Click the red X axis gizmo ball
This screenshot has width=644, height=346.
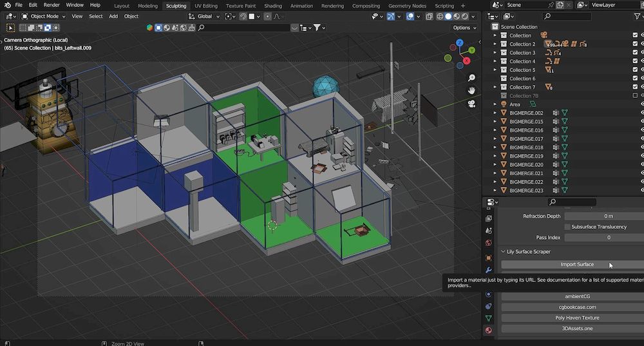[x=466, y=60]
